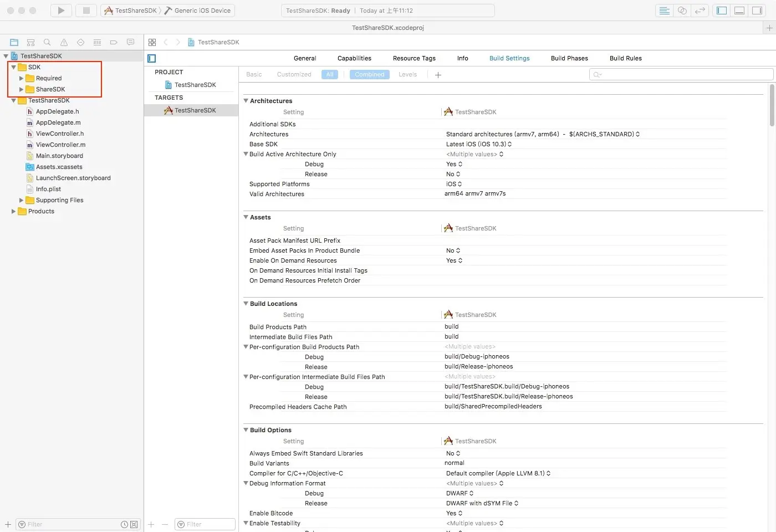776x532 pixels.
Task: Show Customized build settings
Action: click(x=294, y=74)
